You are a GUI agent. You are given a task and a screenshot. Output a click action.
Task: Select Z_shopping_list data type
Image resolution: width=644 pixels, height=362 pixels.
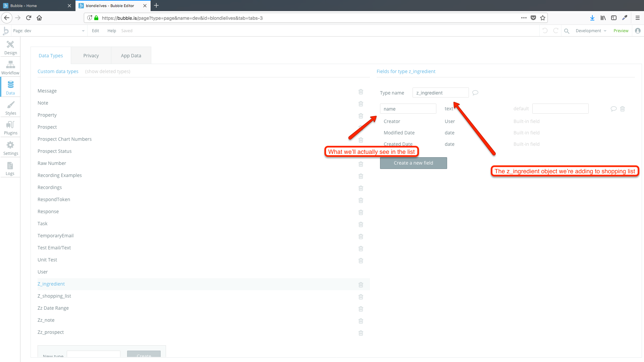[x=54, y=296]
